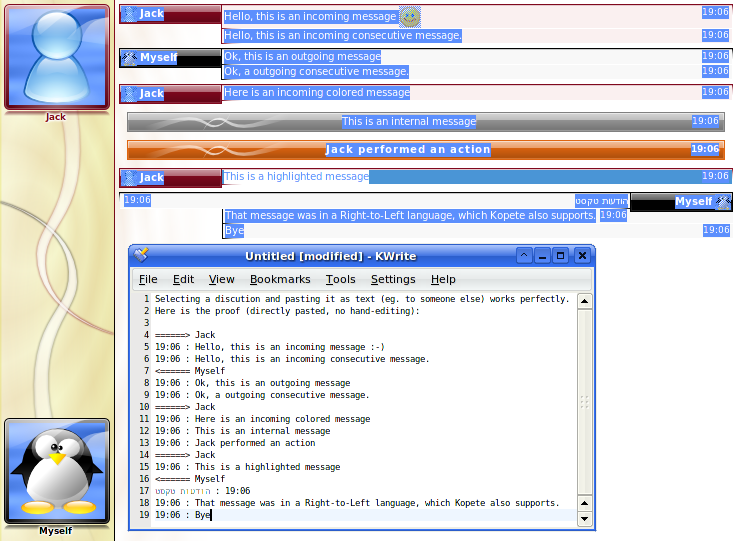This screenshot has width=737, height=541.
Task: Open the View menu in KWrite
Action: coord(221,279)
